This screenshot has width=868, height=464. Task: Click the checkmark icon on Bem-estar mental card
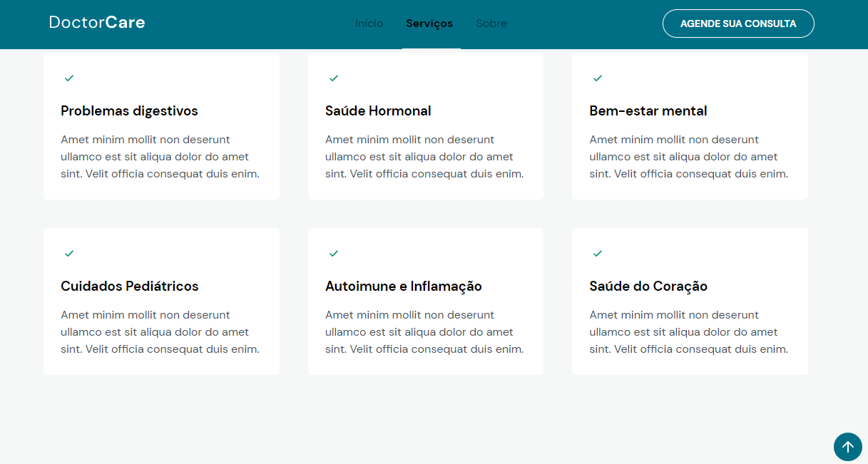click(x=598, y=78)
